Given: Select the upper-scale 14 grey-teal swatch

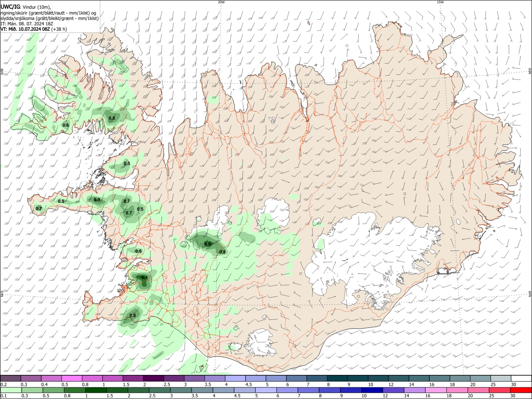Looking at the screenshot, I should (x=419, y=379).
